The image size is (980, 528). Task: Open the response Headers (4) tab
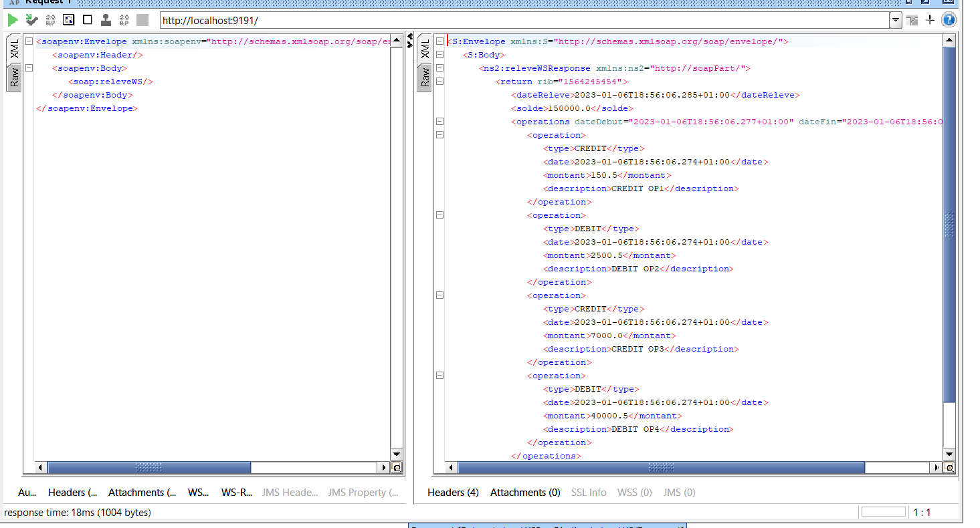point(453,493)
